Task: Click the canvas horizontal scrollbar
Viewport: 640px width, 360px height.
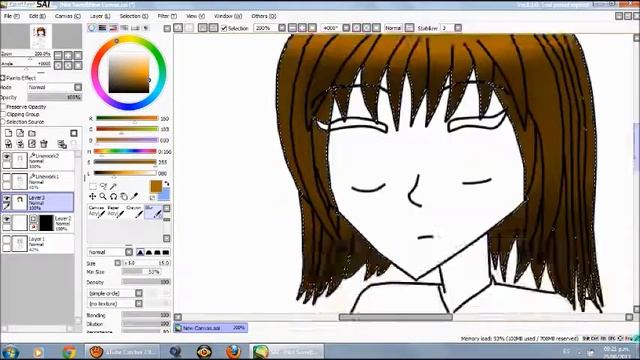Action: (395, 317)
